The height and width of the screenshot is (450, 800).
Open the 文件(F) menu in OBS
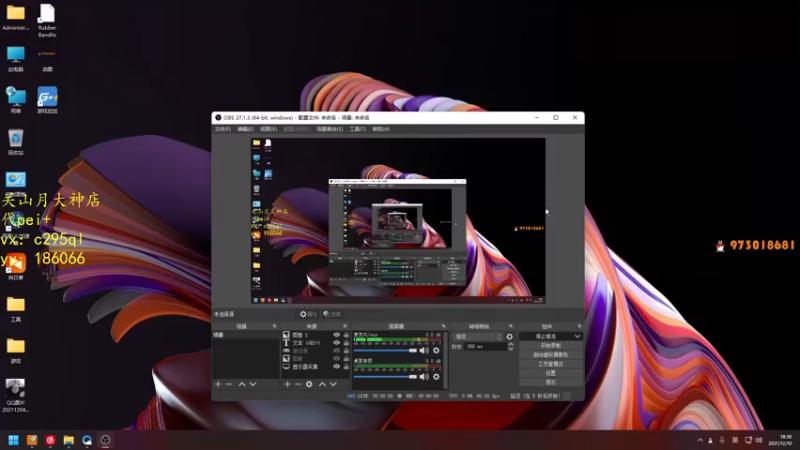tap(222, 129)
